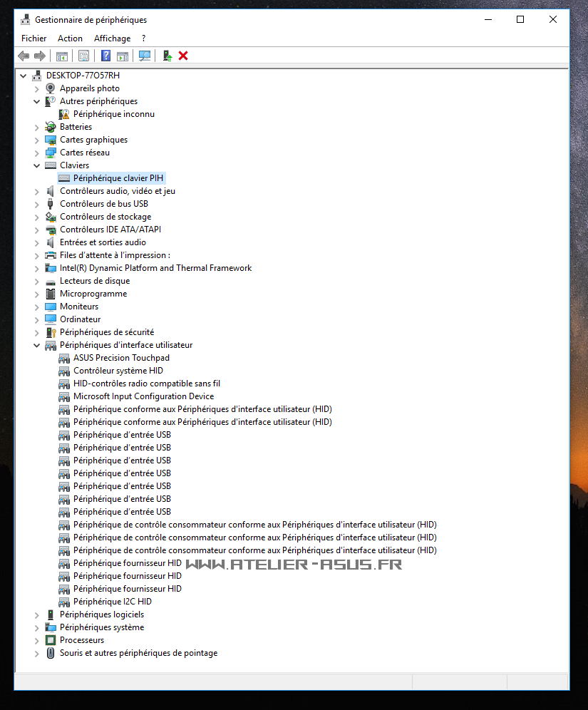Select the Périphérique inconnu warning icon
Viewport: 588px width, 710px height.
click(x=64, y=114)
